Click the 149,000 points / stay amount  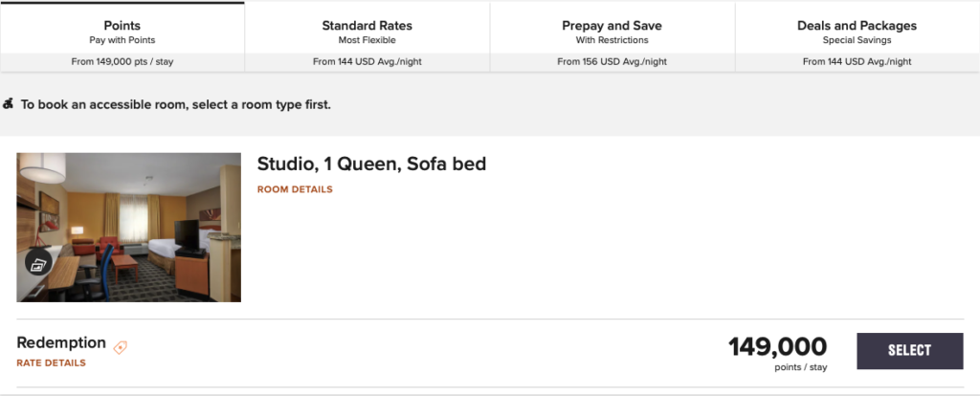pos(777,348)
